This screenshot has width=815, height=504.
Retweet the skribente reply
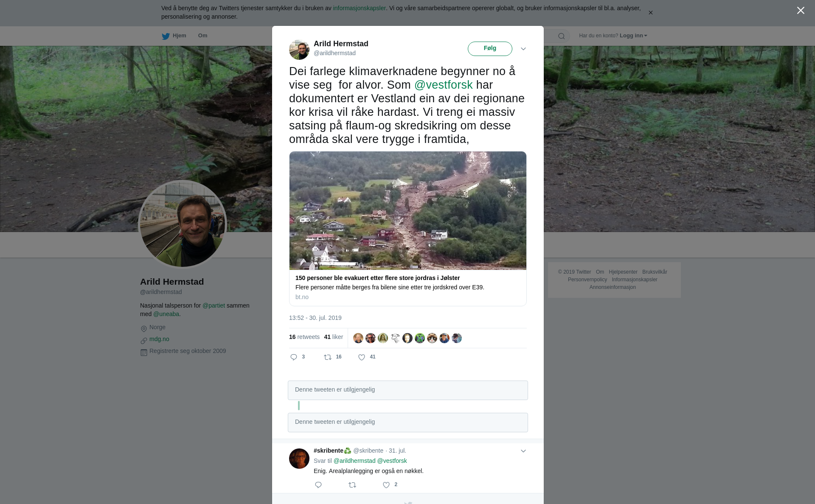[x=352, y=485]
